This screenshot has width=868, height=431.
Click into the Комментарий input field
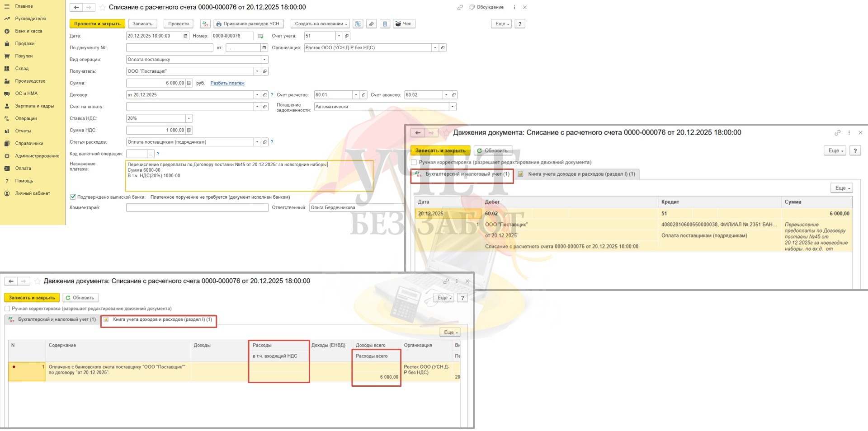[x=197, y=208]
